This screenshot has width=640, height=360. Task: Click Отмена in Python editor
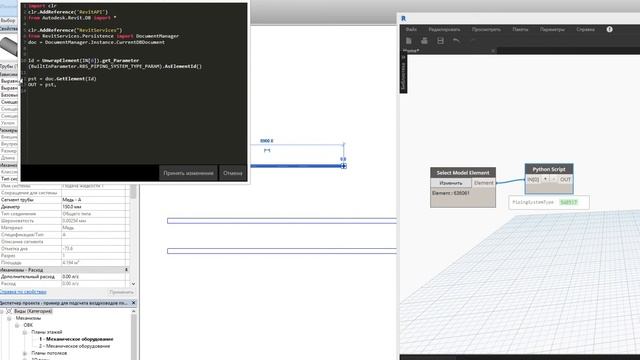(x=233, y=173)
